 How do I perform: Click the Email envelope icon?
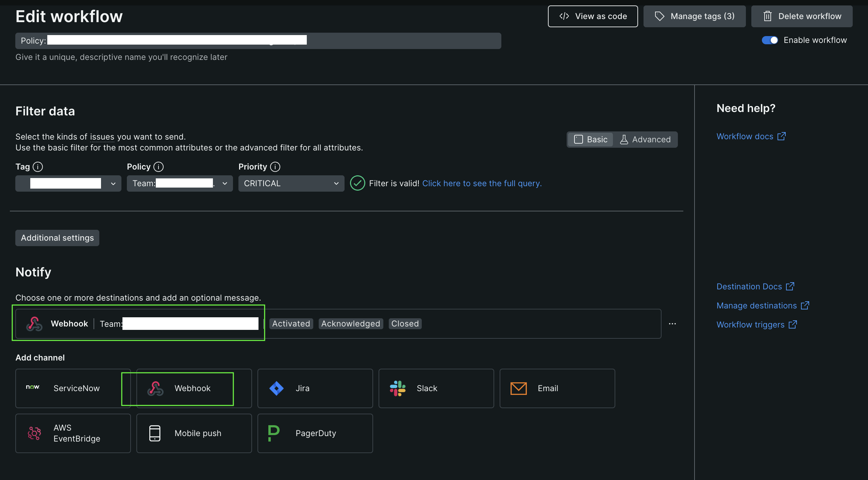point(518,388)
